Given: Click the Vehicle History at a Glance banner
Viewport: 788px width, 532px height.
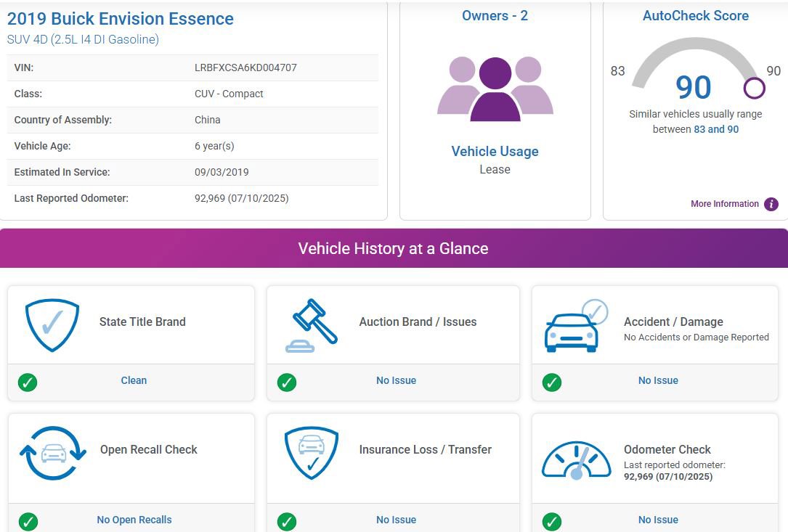Looking at the screenshot, I should pyautogui.click(x=394, y=248).
